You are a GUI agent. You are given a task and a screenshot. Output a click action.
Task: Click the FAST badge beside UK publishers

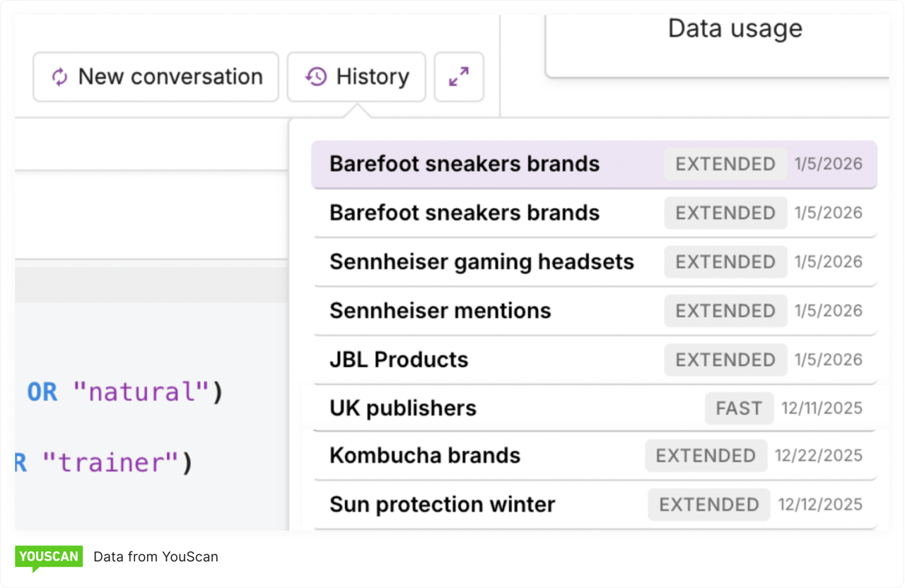[x=739, y=408]
